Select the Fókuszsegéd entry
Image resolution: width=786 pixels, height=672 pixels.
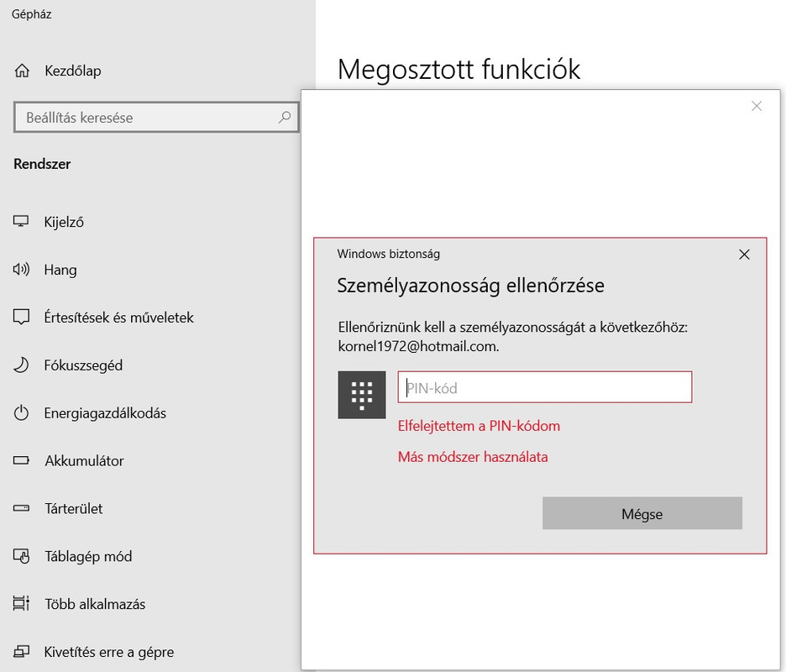(x=83, y=365)
